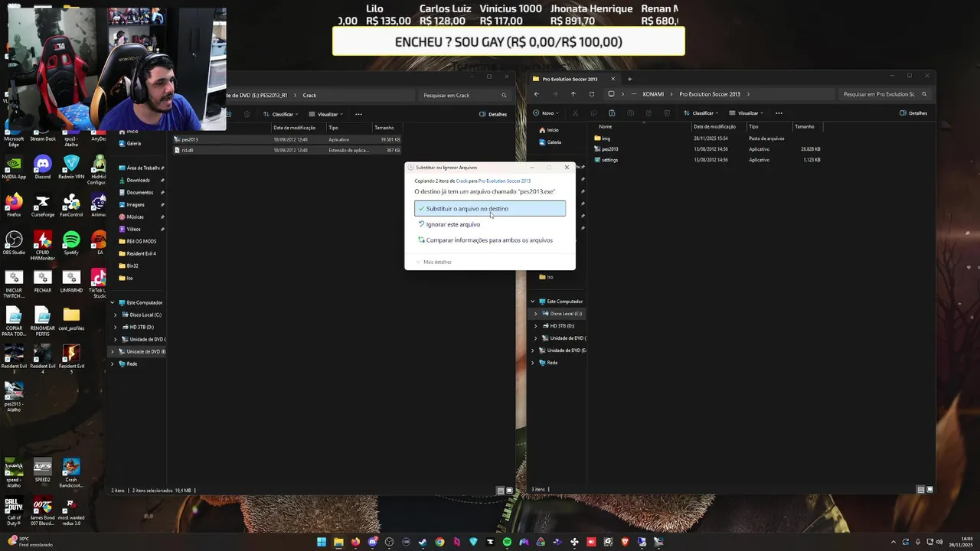Open Classificar dropdown in Crack window
The height and width of the screenshot is (551, 980).
(x=281, y=114)
